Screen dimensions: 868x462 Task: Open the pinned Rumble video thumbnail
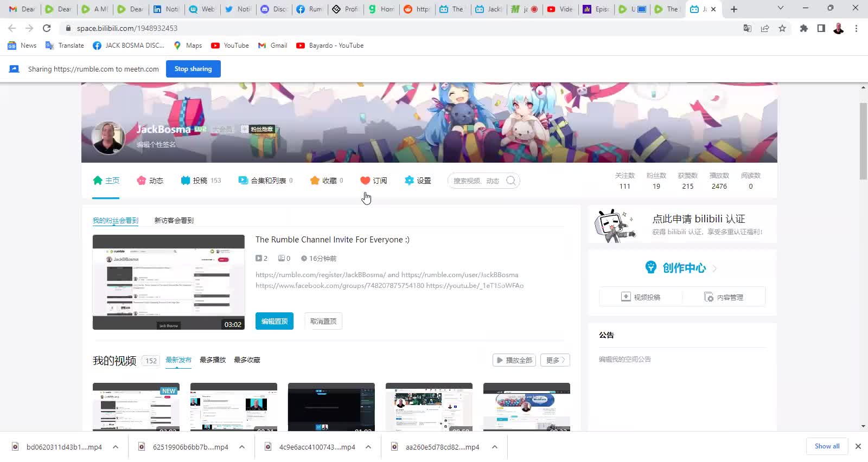pyautogui.click(x=169, y=282)
